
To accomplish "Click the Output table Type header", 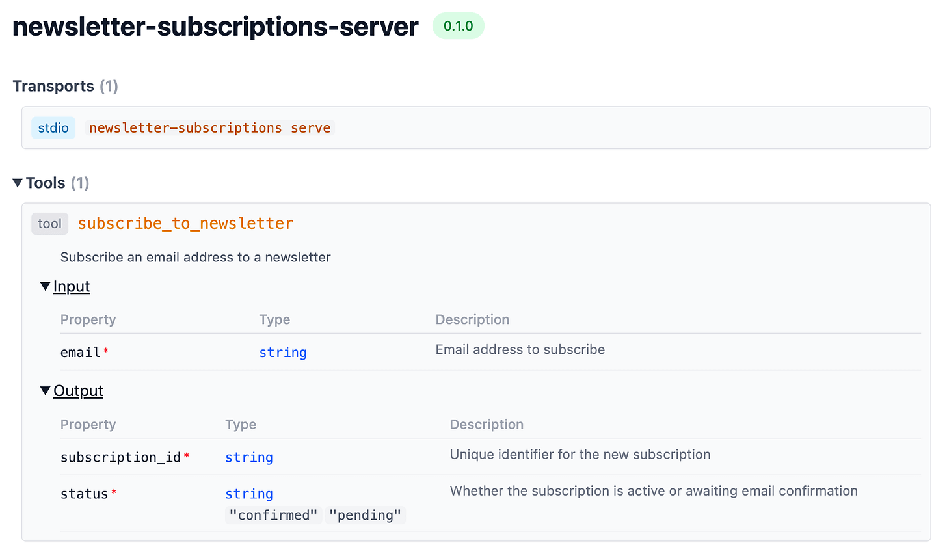I will pos(241,425).
